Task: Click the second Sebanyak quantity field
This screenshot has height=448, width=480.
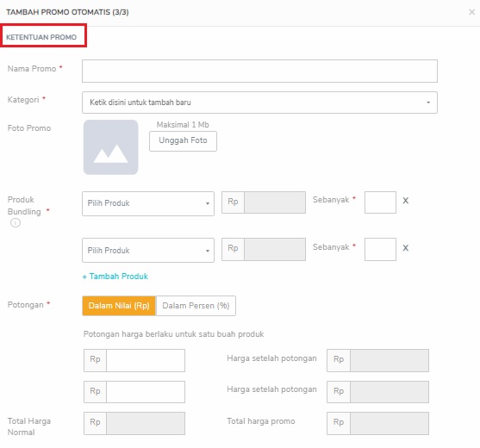Action: (x=380, y=249)
